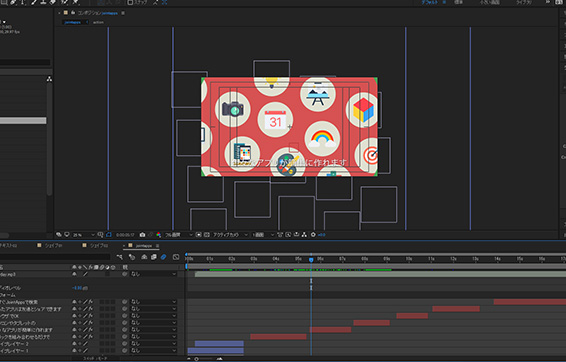Open composition flowchart icon in viewer footer
Screen dimensions: 566x362
click(304, 235)
